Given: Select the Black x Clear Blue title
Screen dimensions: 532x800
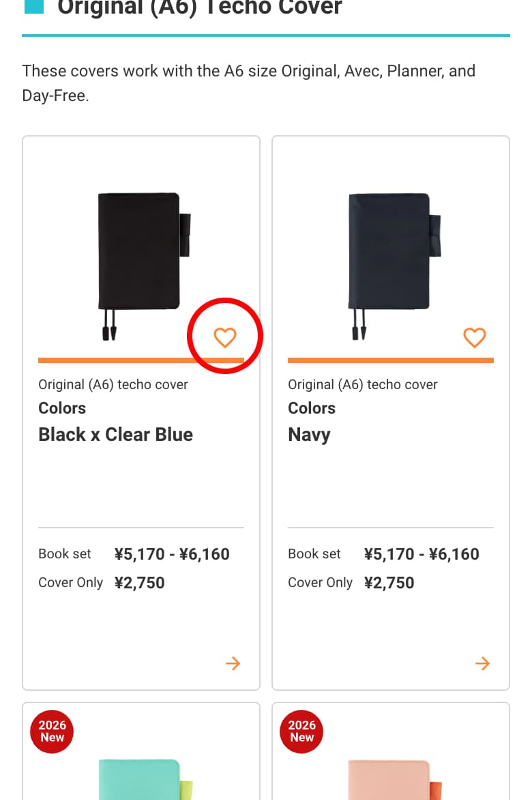Looking at the screenshot, I should [x=115, y=435].
